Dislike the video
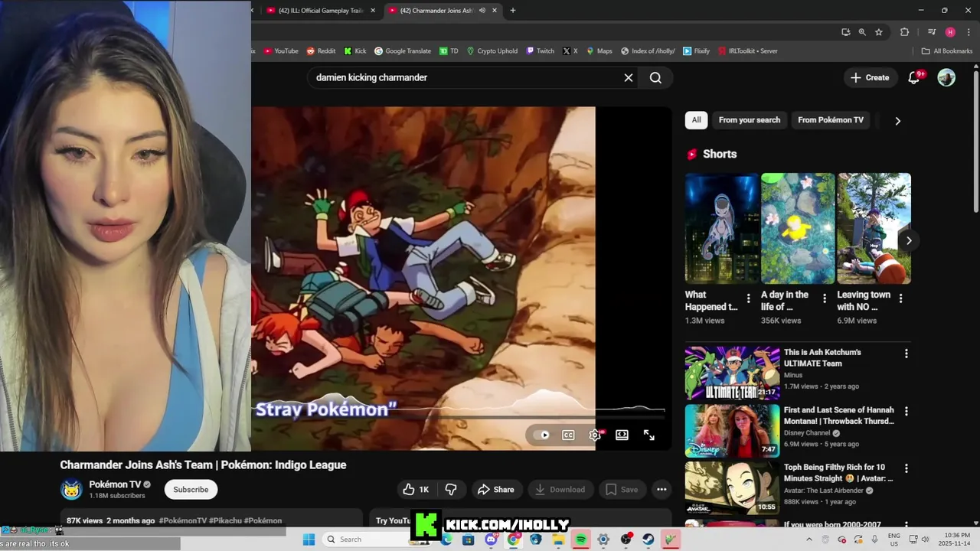The width and height of the screenshot is (980, 551). pyautogui.click(x=452, y=490)
